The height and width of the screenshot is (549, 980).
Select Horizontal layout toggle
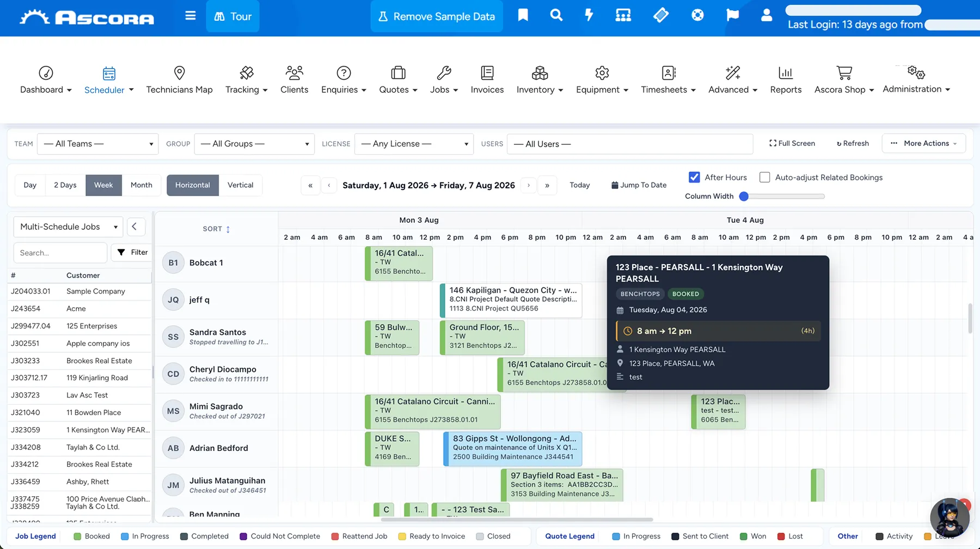coord(193,185)
